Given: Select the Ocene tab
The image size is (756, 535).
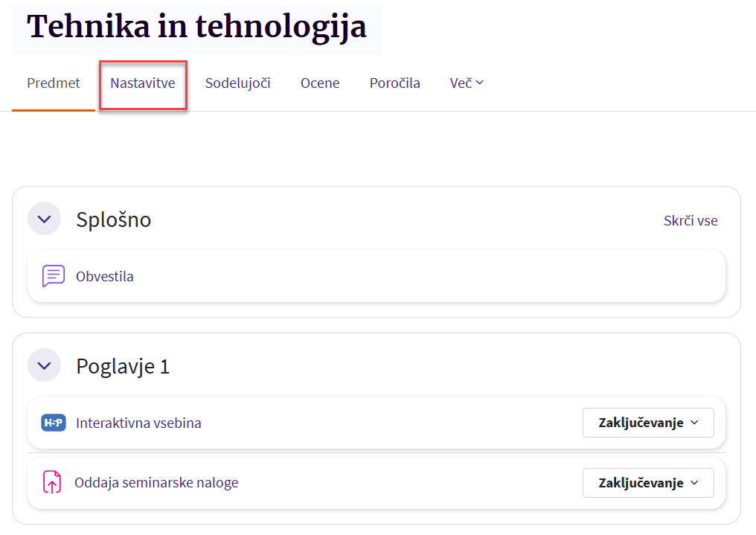Looking at the screenshot, I should click(320, 83).
